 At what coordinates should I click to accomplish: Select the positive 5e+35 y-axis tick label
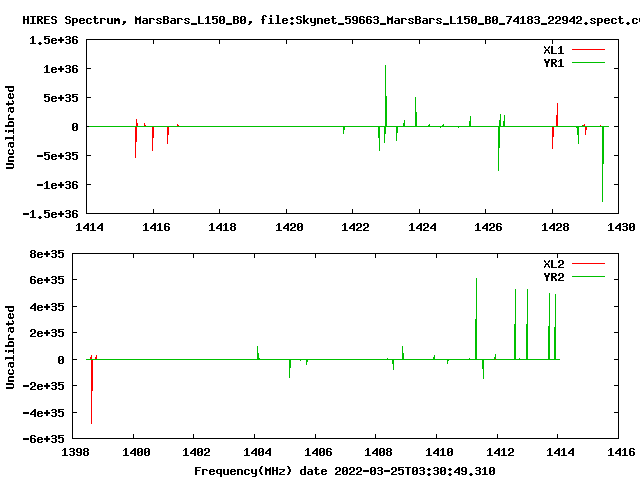[60, 98]
